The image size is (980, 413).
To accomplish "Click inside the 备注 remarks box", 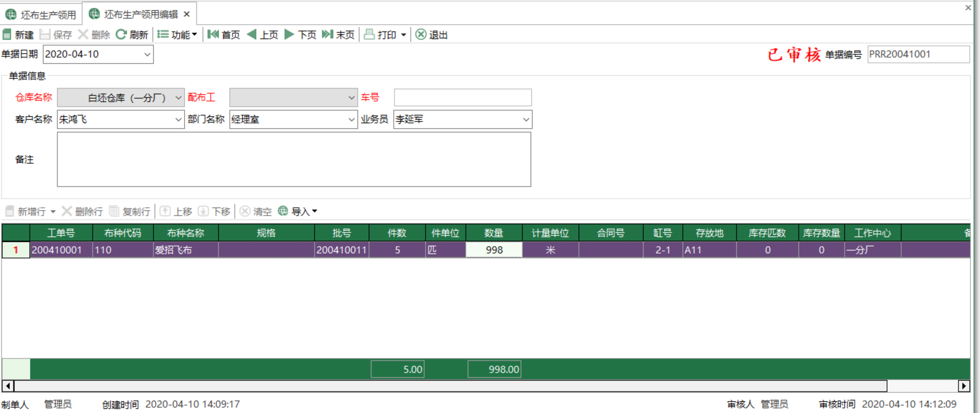I will [x=294, y=159].
